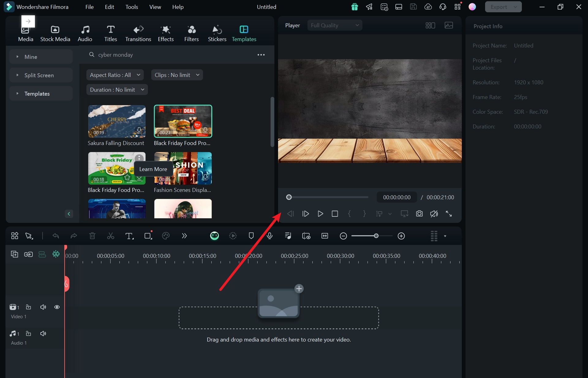Click the Speed adjustment icon in toolbar
588x378 pixels.
pyautogui.click(x=233, y=235)
